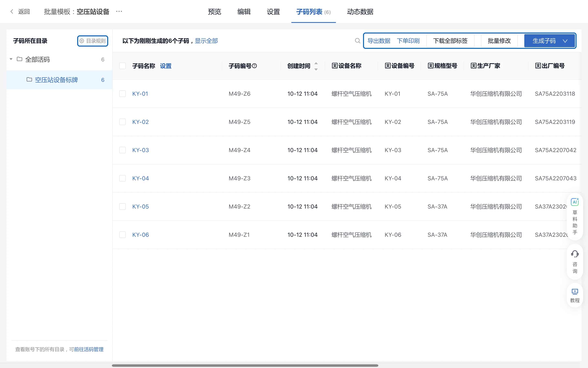The image size is (588, 368).
Task: Check the KY-01 row checkbox
Action: point(122,94)
